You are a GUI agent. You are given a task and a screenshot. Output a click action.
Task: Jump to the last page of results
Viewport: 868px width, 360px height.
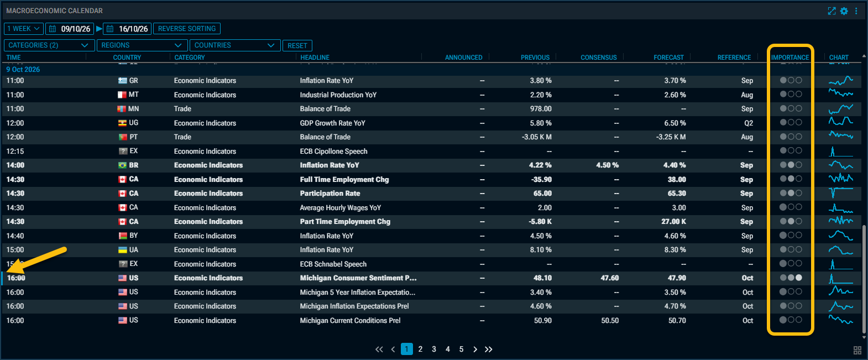(489, 349)
